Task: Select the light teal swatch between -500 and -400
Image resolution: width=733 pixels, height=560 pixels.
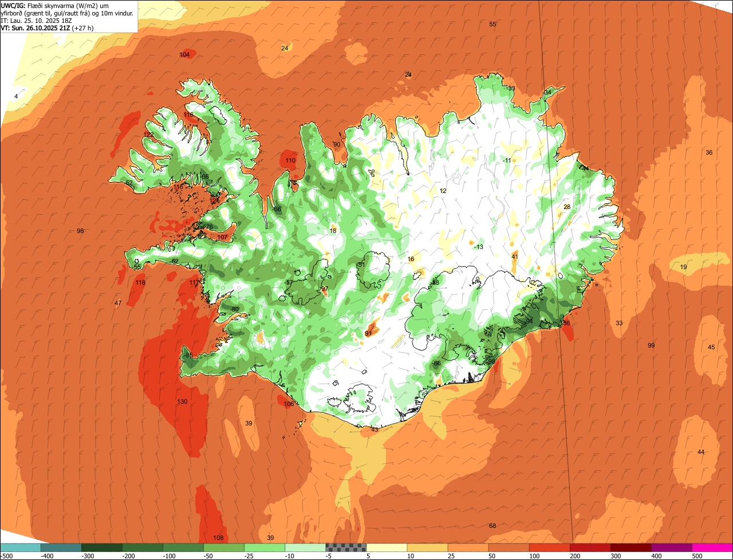Action: (21, 547)
